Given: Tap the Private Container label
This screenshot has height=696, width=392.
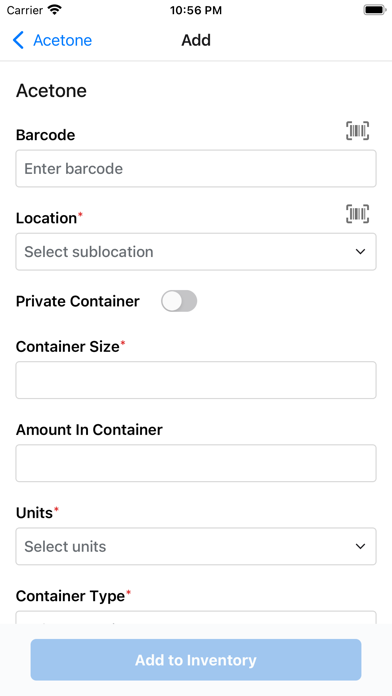Looking at the screenshot, I should [x=78, y=301].
